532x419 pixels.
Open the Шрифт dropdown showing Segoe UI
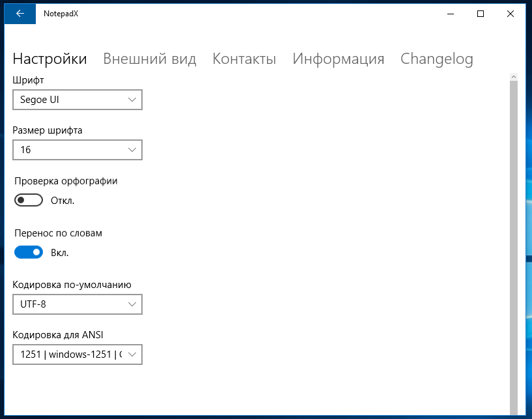[x=77, y=100]
